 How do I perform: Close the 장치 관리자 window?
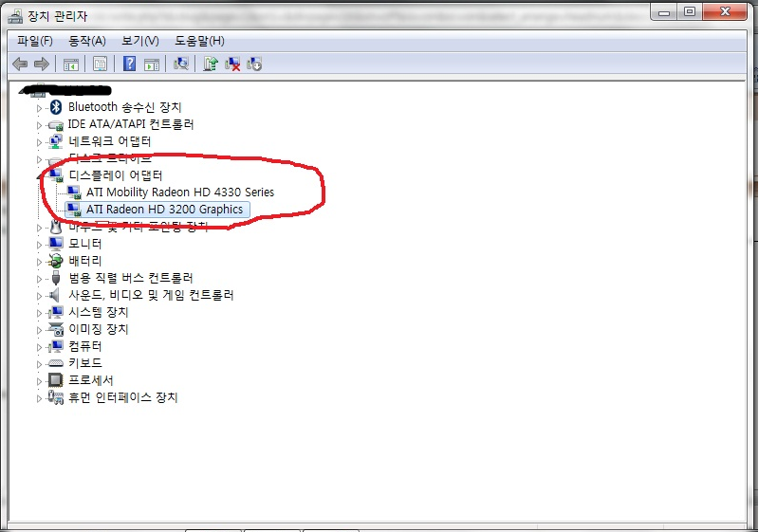[x=725, y=12]
